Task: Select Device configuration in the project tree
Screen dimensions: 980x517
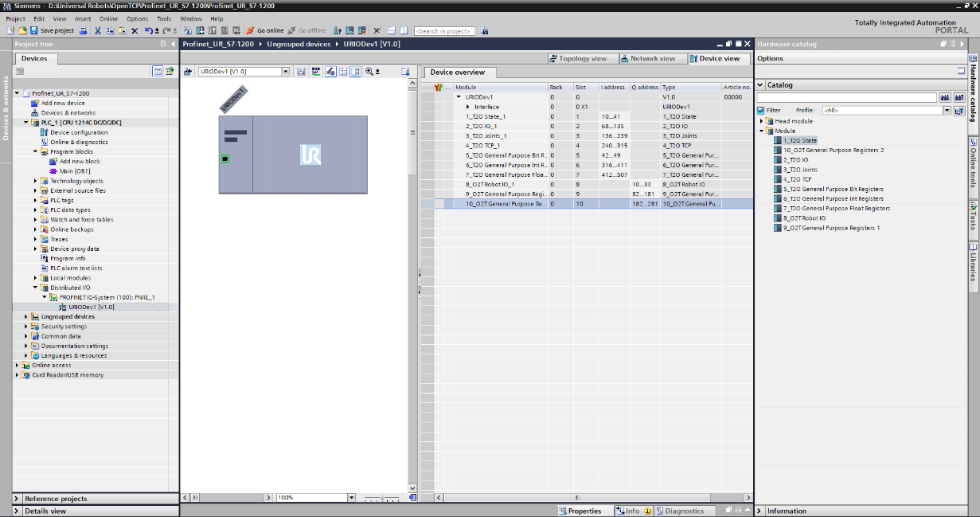Action: pos(79,132)
